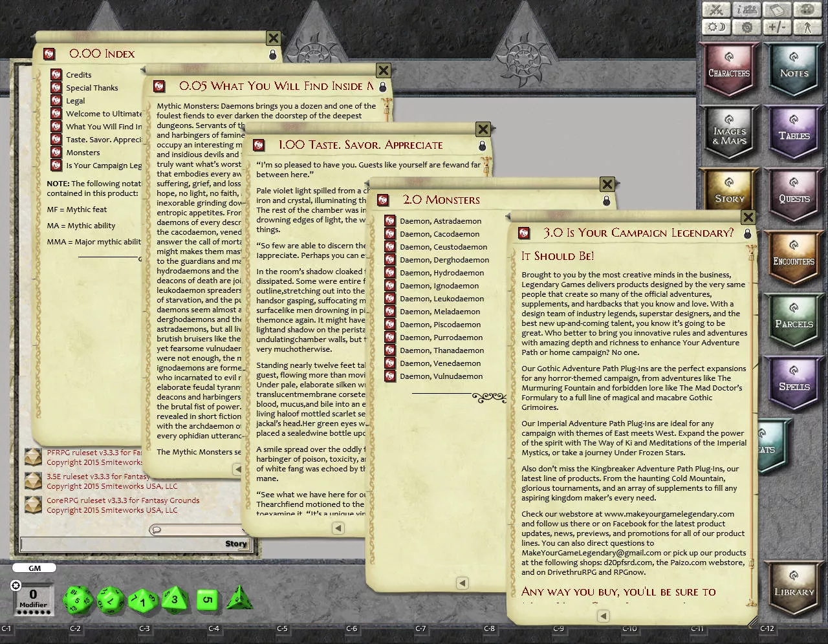Open the Spells sidebar panel

[794, 383]
